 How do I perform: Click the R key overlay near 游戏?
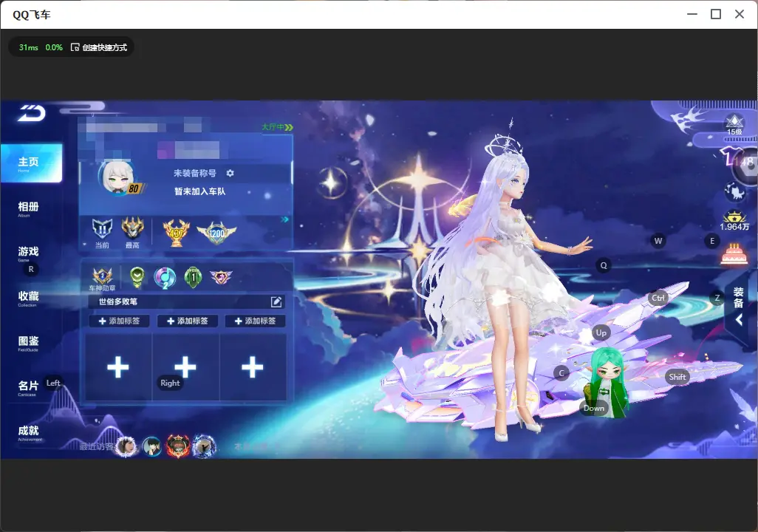31,270
